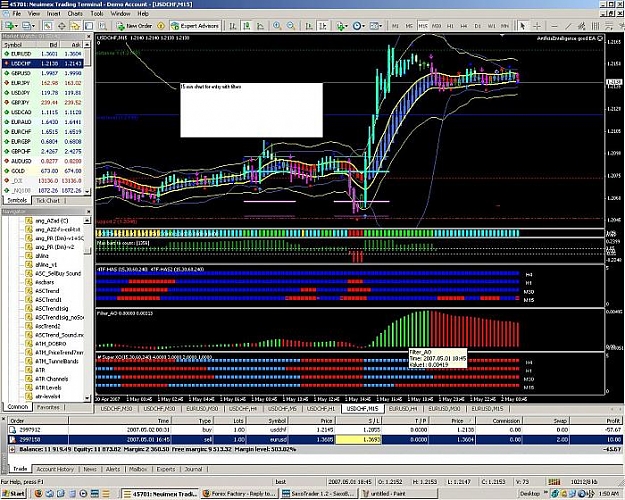The height and width of the screenshot is (500, 625).
Task: Select GOLD row in Market Watch
Action: 43,171
